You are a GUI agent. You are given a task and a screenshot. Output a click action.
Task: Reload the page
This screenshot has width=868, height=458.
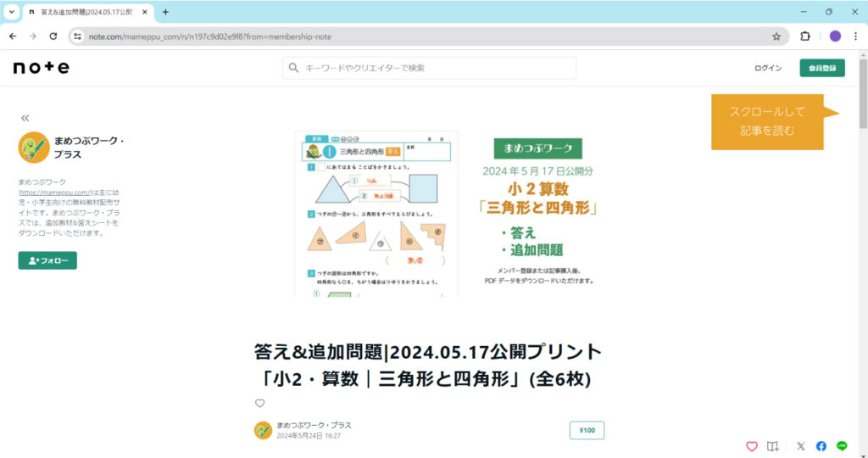(x=53, y=36)
